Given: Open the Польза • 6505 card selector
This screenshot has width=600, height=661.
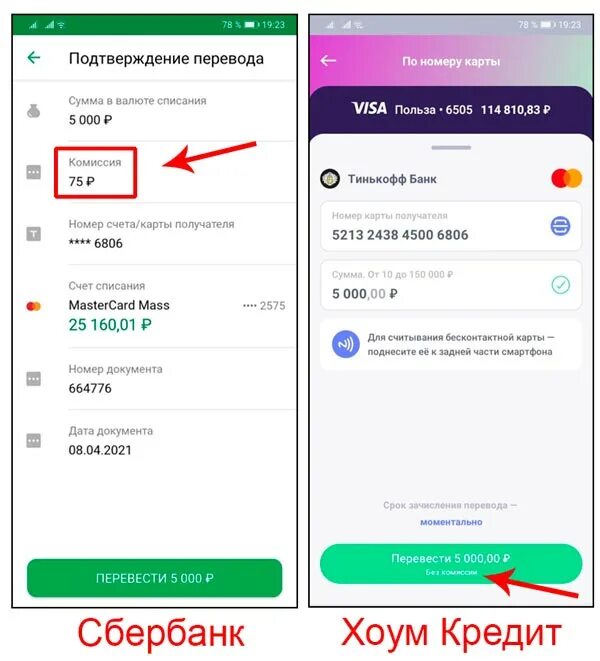Looking at the screenshot, I should pyautogui.click(x=451, y=110).
